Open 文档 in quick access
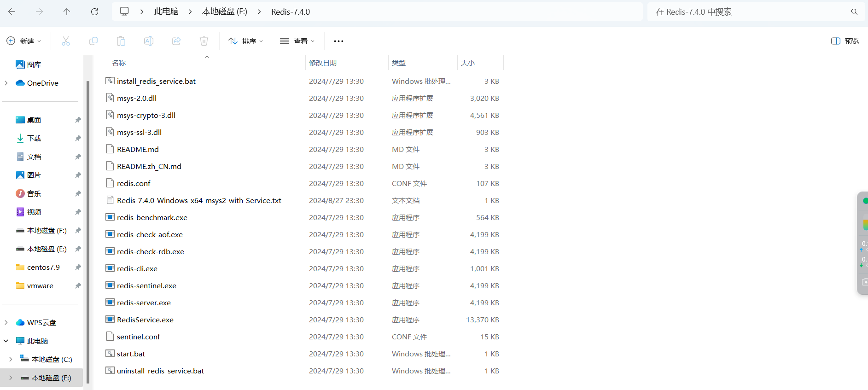Viewport: 868px width, 390px height. coord(29,157)
